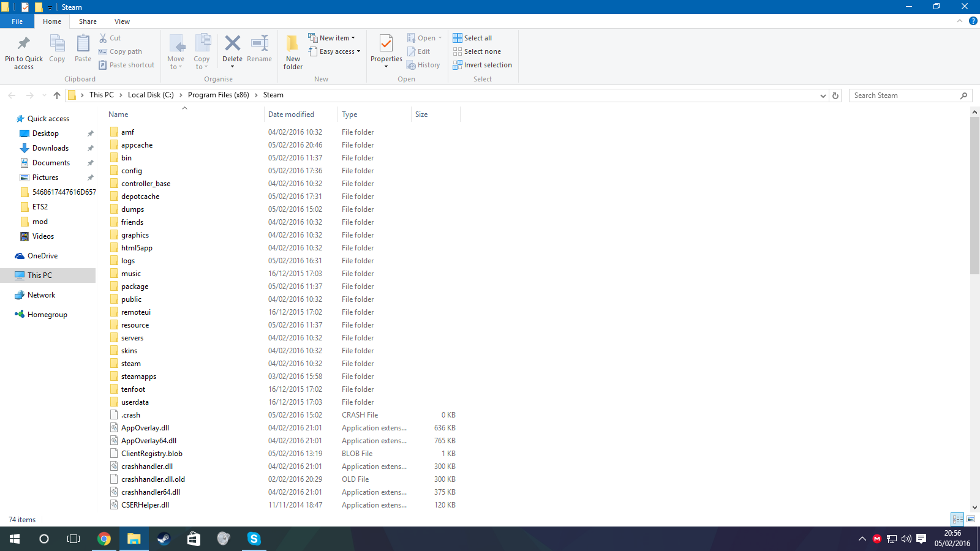Open Google Chrome from taskbar
Screen dimensions: 980x551
[x=104, y=539]
